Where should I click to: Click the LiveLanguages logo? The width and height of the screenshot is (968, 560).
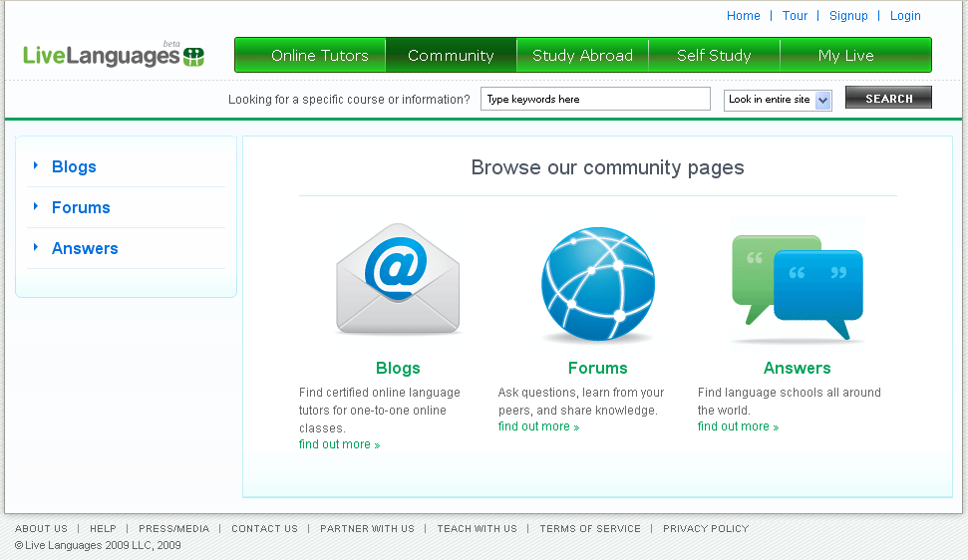tap(114, 56)
